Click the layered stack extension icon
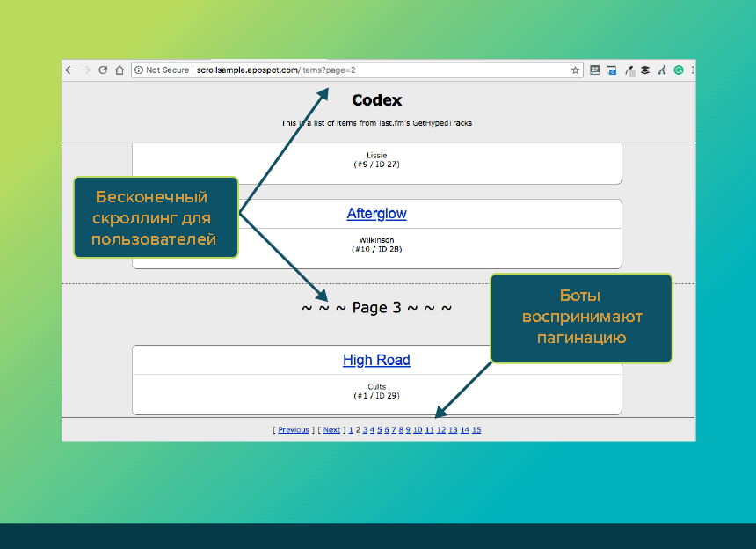Image resolution: width=756 pixels, height=549 pixels. pyautogui.click(x=645, y=70)
